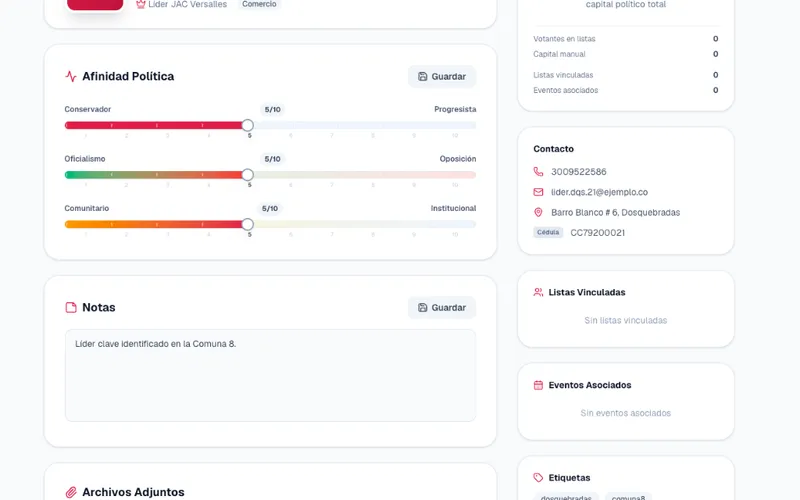Click the dosquebradas tag chip
Image resolution: width=800 pixels, height=500 pixels.
566,496
